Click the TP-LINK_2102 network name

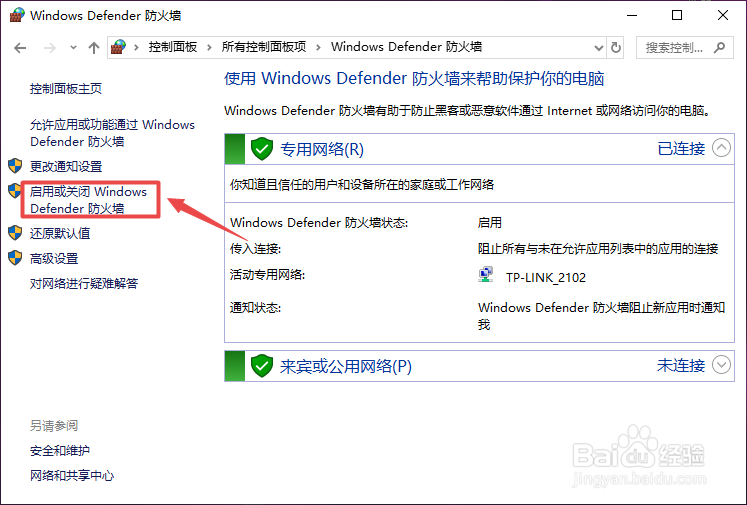545,278
